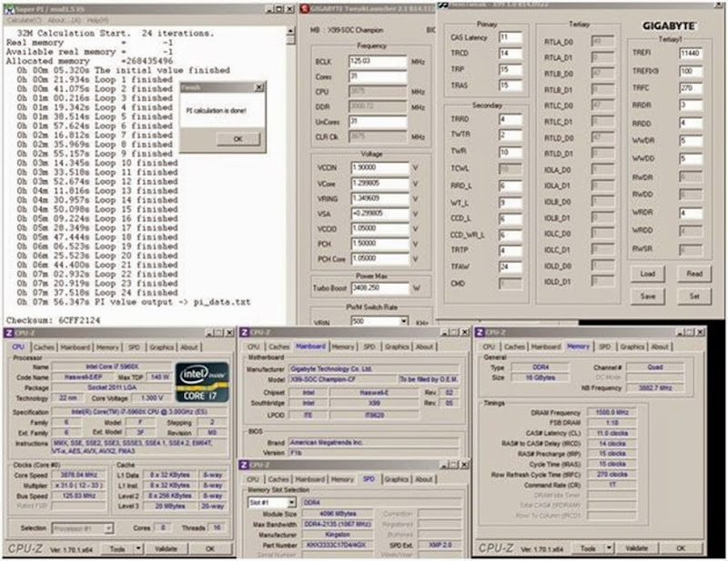Select Graphics tab in Memory CPU-Z window
This screenshot has width=728, height=561.
tap(633, 346)
